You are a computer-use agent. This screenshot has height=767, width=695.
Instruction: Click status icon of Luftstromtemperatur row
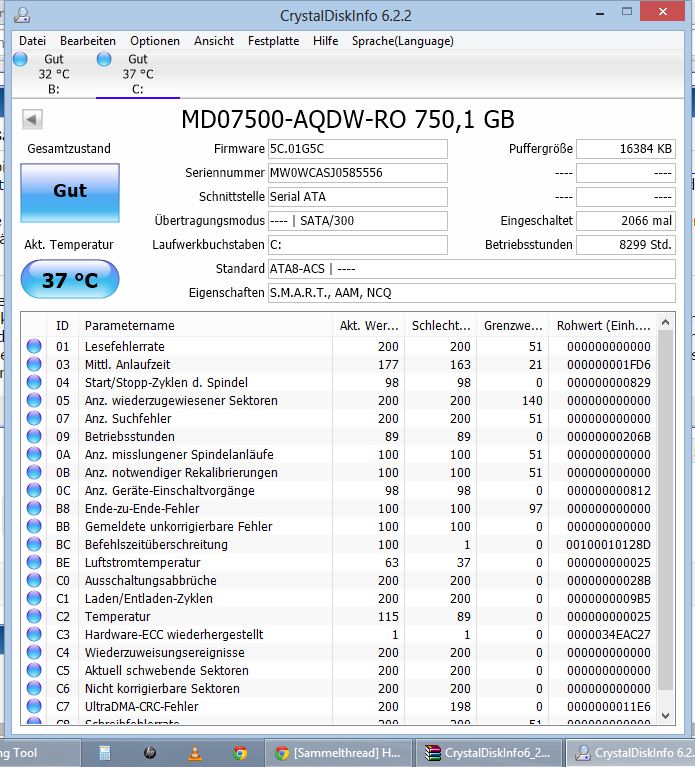coord(34,563)
